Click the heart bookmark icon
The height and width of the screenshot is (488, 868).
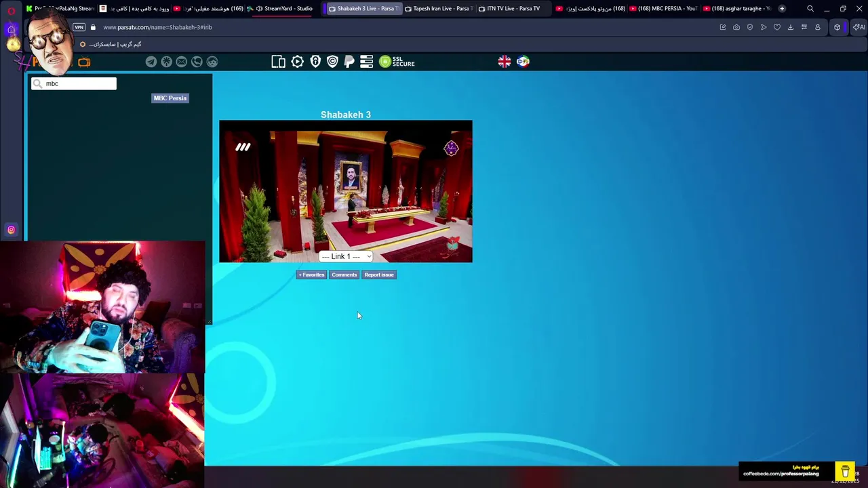[x=777, y=27]
